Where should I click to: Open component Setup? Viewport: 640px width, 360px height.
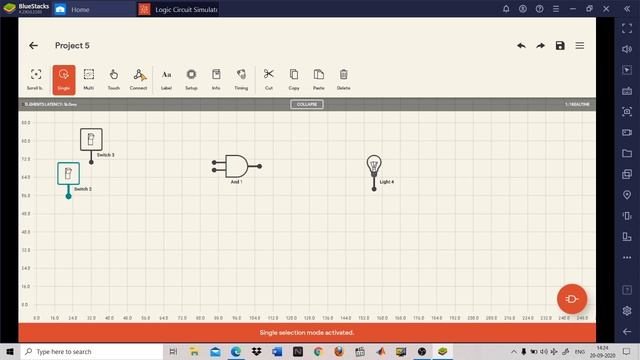[191, 80]
